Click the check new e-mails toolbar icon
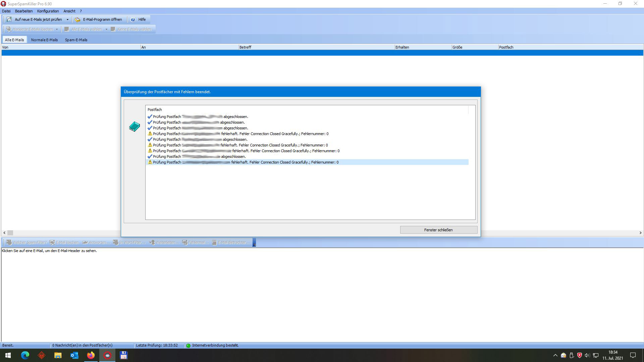644x362 pixels. click(x=9, y=19)
